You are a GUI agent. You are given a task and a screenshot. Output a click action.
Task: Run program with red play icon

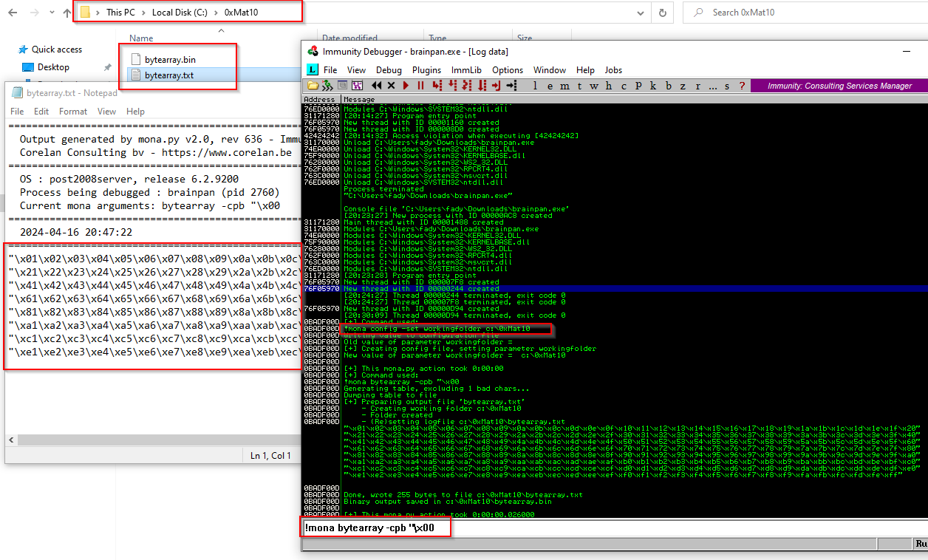pyautogui.click(x=406, y=86)
